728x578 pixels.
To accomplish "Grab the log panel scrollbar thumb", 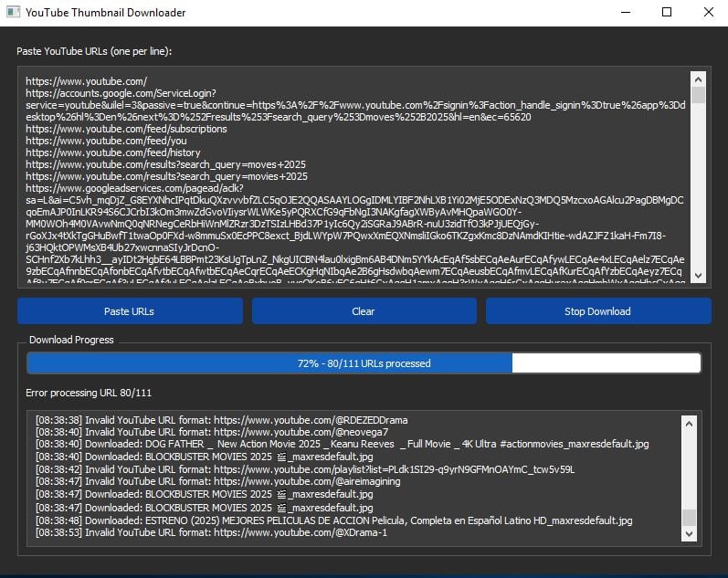I will click(690, 518).
